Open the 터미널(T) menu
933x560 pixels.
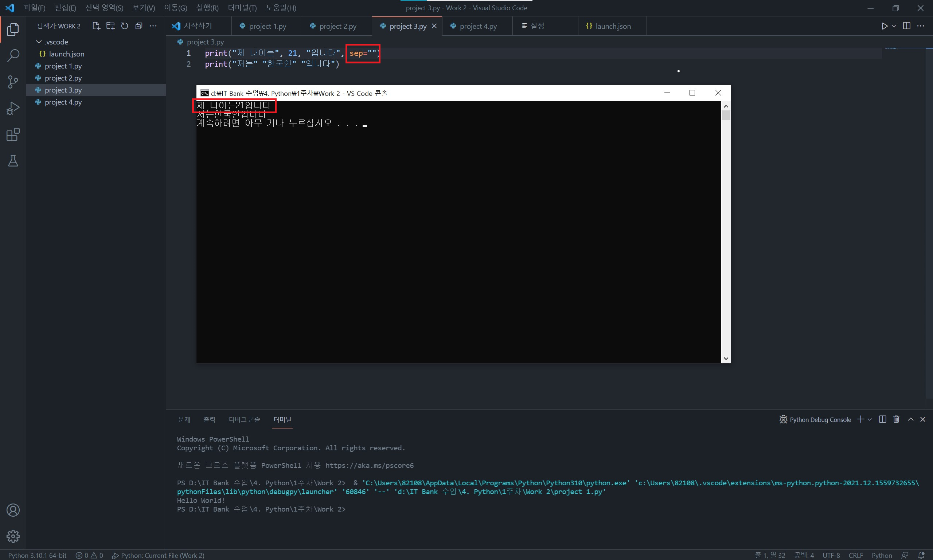coord(242,8)
